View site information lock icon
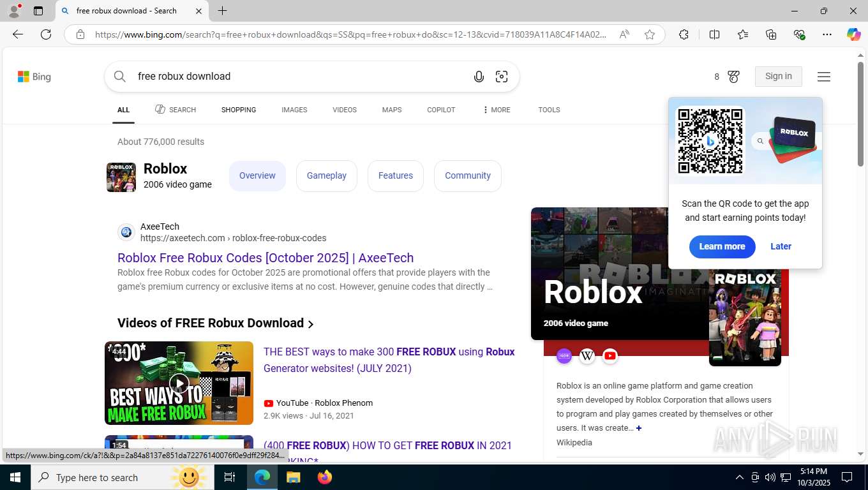 click(x=80, y=34)
